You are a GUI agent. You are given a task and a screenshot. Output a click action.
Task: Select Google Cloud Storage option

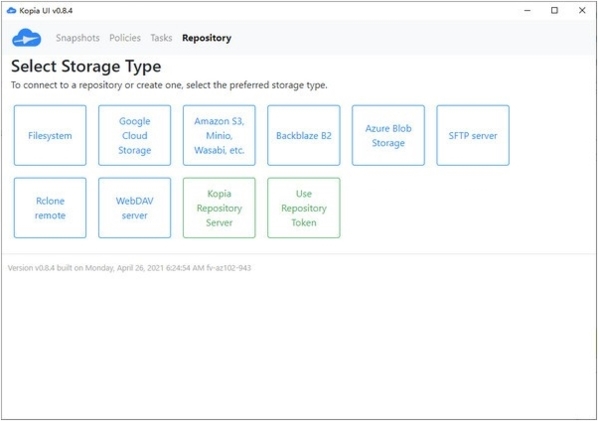click(134, 136)
